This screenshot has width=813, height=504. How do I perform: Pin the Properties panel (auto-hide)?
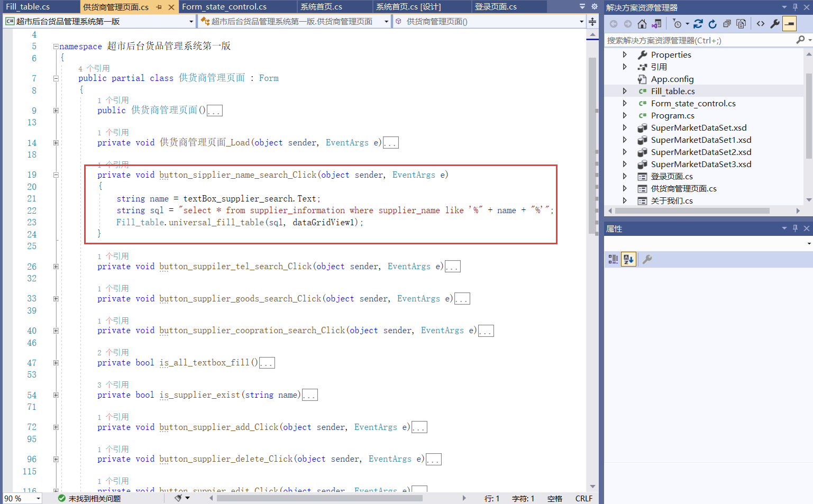pos(795,228)
